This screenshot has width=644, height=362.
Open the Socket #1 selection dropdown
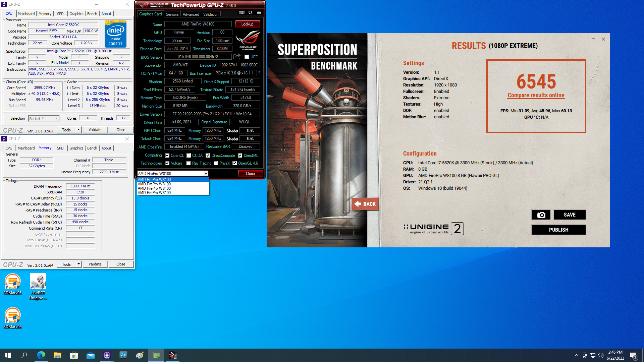[x=44, y=118]
